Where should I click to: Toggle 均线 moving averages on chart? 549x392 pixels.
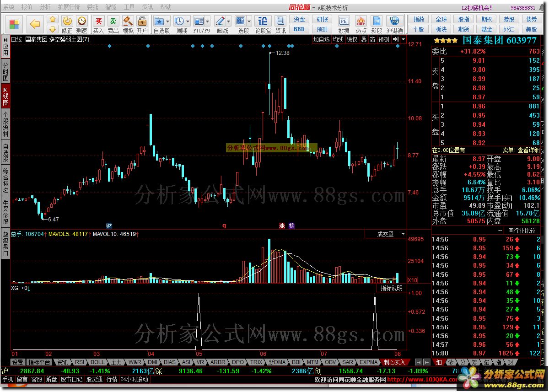(338, 40)
